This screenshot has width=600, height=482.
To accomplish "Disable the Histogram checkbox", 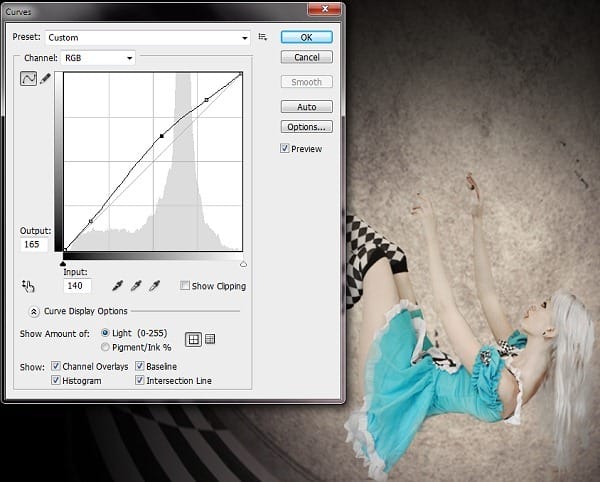I will click(55, 381).
